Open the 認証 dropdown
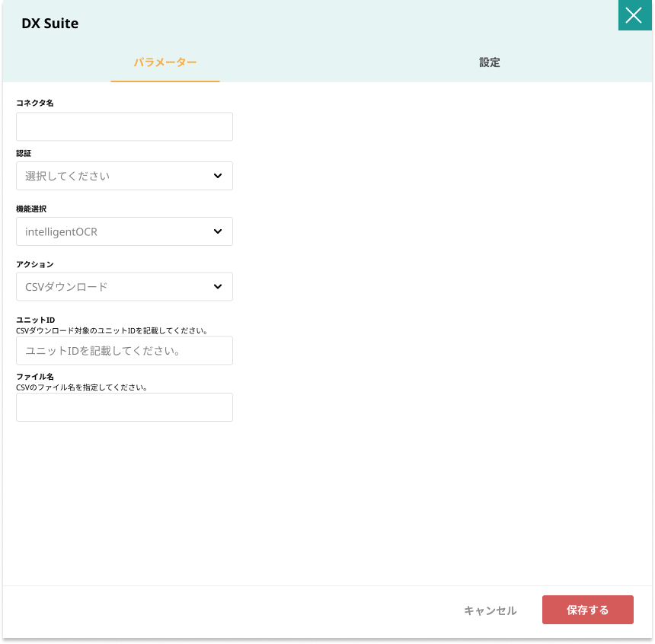655x644 pixels. click(124, 176)
